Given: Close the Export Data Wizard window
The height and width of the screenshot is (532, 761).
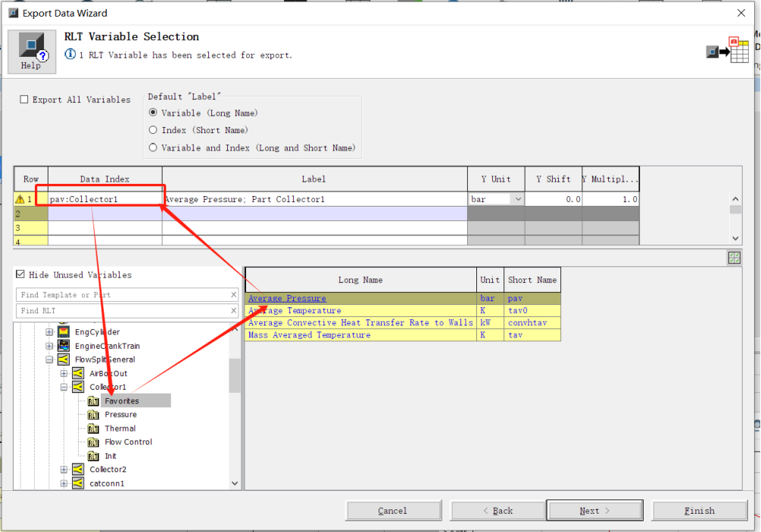Looking at the screenshot, I should [x=741, y=13].
